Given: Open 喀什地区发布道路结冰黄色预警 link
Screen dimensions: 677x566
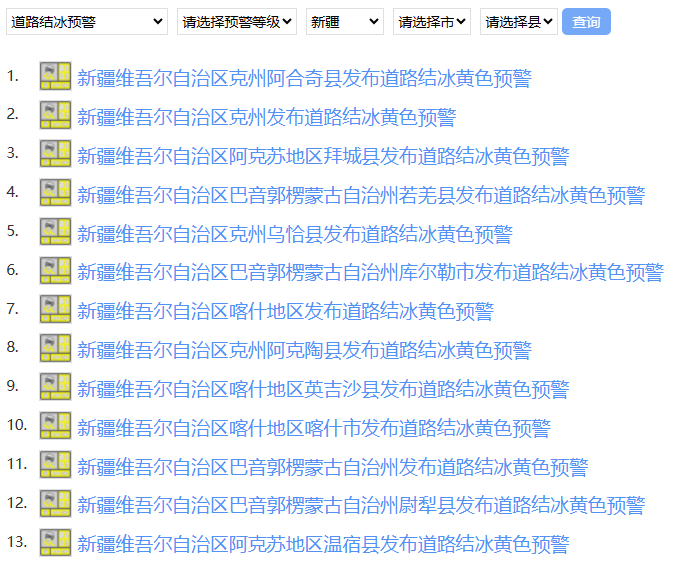Looking at the screenshot, I should point(285,312).
